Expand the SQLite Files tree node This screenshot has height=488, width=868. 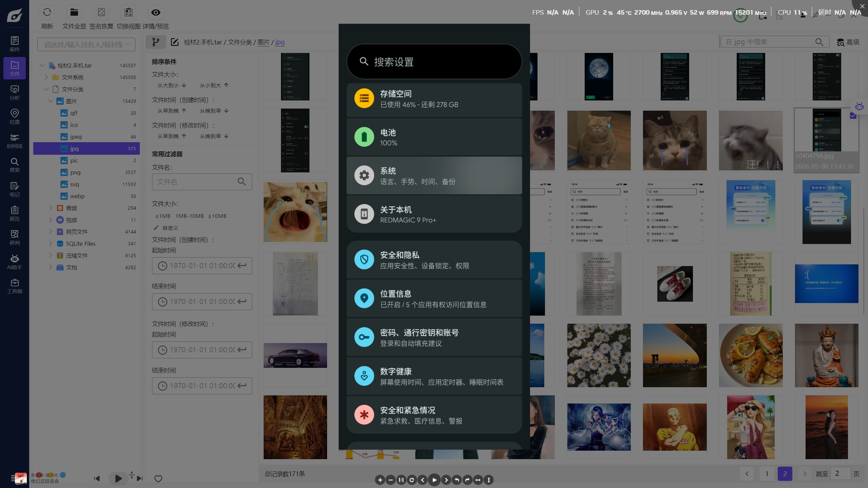click(x=50, y=243)
